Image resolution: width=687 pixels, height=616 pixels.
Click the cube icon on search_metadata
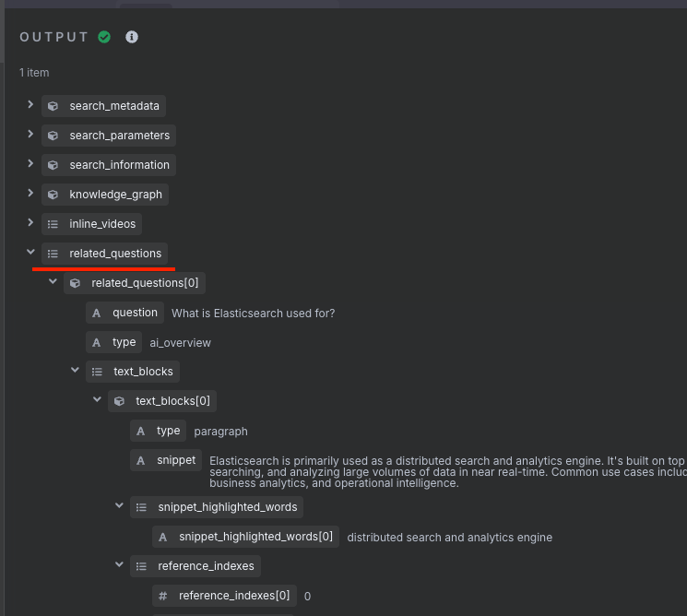click(53, 106)
